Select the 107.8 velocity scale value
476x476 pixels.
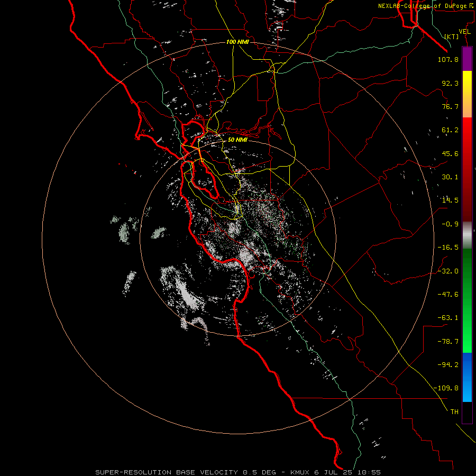(448, 59)
